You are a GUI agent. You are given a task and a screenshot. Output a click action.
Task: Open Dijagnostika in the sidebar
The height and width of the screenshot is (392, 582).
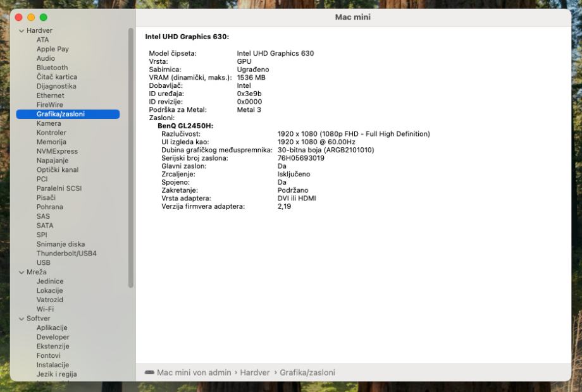(x=56, y=86)
